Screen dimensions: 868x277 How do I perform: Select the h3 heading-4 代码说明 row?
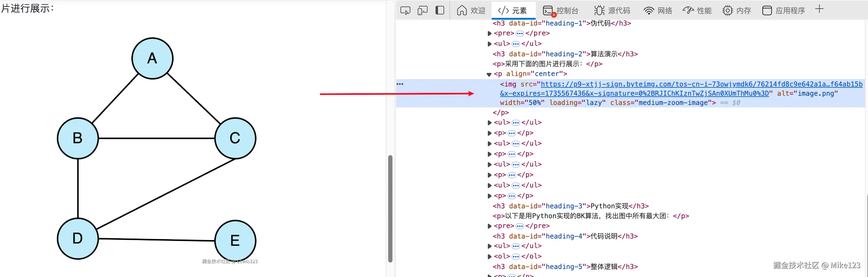coord(565,236)
